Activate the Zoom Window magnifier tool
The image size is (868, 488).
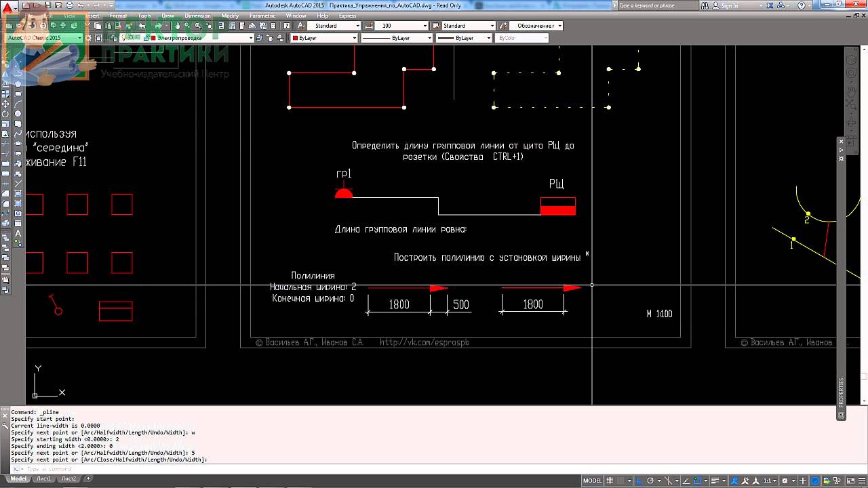pyautogui.click(x=198, y=26)
